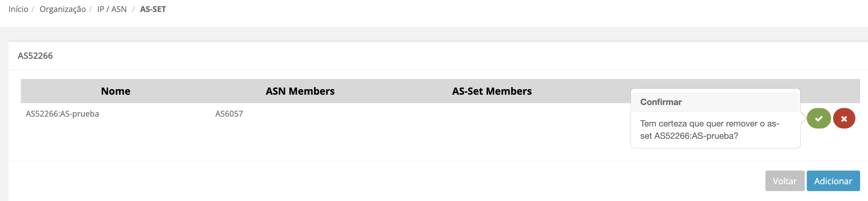Click the AS52266 panel heading
The image size is (868, 201).
pos(35,56)
